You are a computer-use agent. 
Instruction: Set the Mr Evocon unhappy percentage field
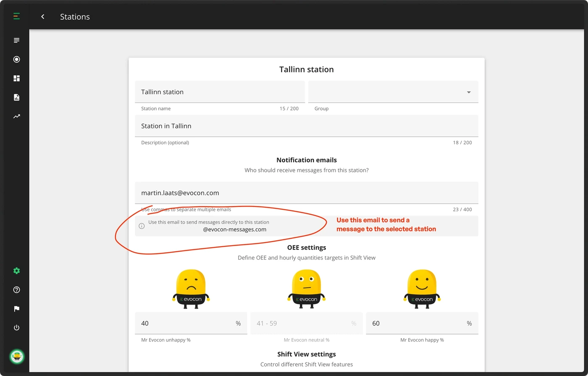[191, 323]
